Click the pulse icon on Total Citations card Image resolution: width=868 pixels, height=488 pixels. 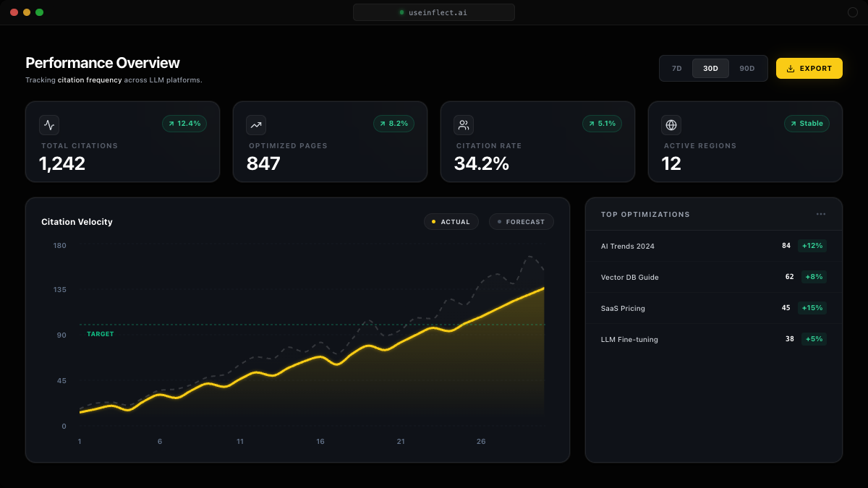click(x=49, y=124)
